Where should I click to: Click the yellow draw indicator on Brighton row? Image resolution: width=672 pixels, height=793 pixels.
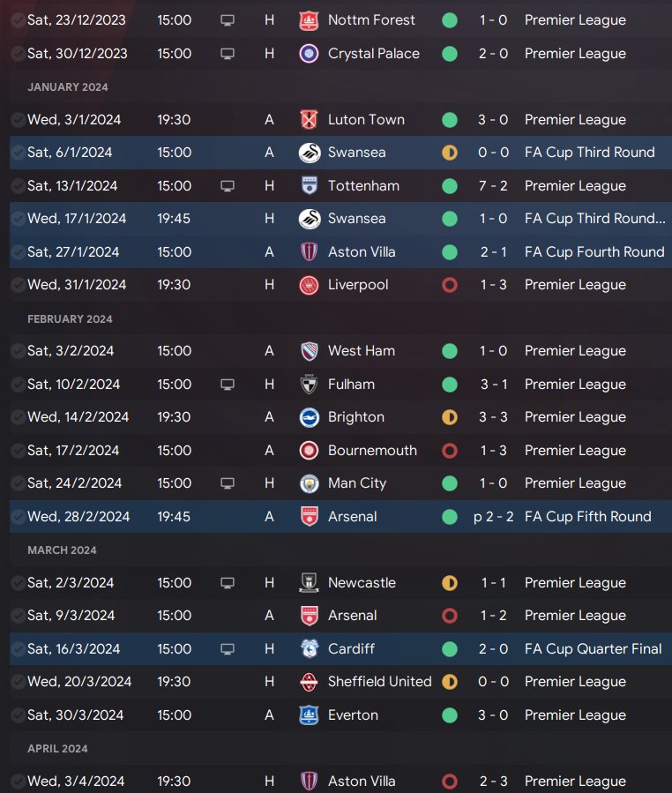tap(450, 417)
